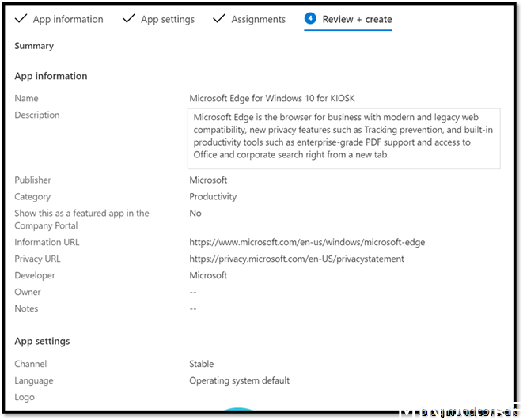Click inside the Description text box

(x=343, y=138)
